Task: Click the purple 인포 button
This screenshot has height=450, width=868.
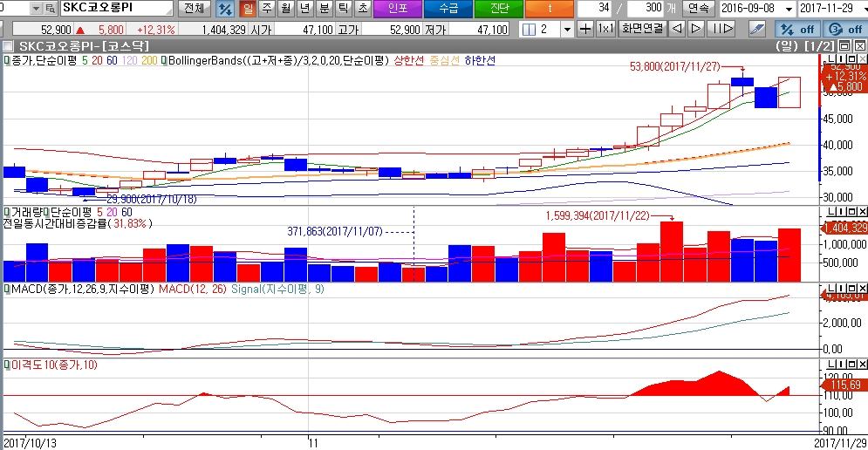Action: [397, 9]
